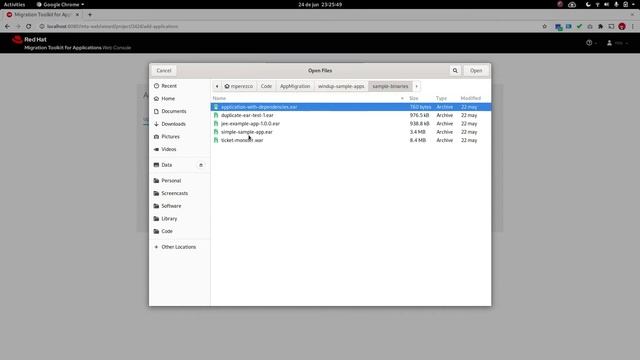Click the night light moon icon in the top bar

[588, 4]
